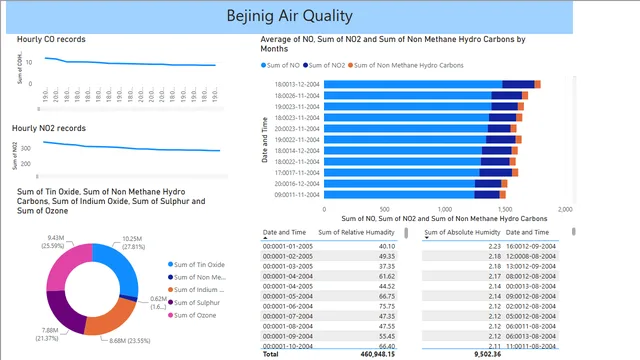The height and width of the screenshot is (360, 640).
Task: Select row 00:0001-04-2004
Action: [x=329, y=276]
